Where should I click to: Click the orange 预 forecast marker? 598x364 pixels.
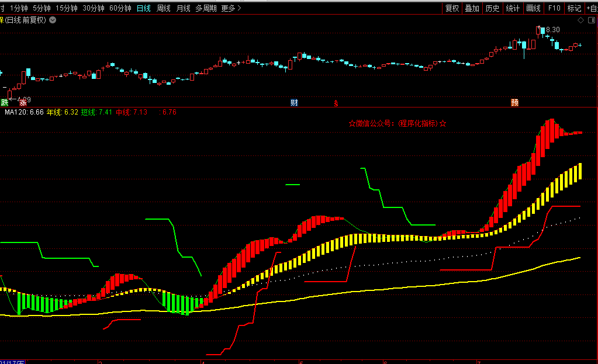(x=514, y=103)
